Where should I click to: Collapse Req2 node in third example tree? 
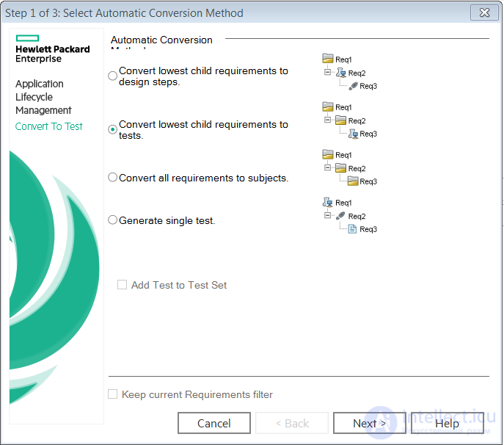[x=327, y=167]
